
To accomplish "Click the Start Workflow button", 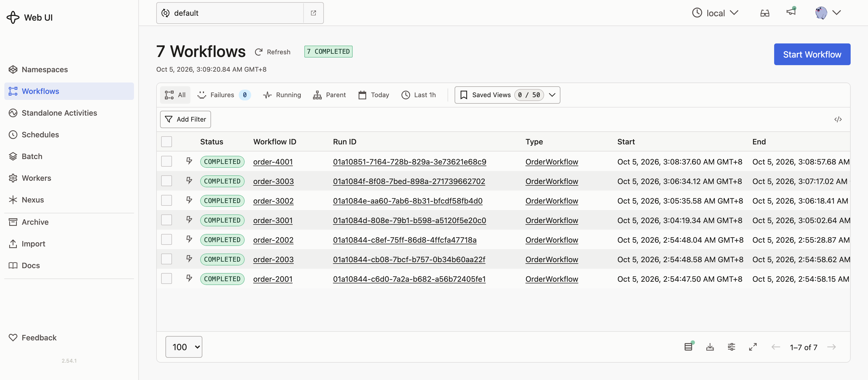I will click(812, 54).
